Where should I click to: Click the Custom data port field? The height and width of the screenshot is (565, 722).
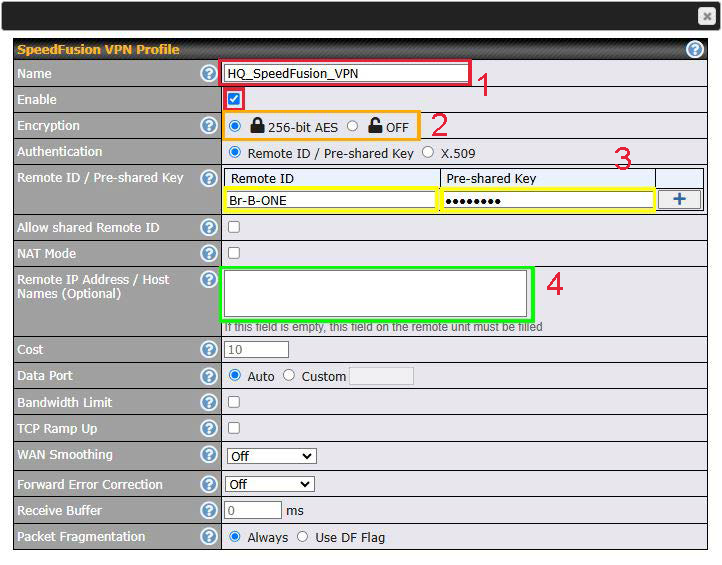pos(381,376)
